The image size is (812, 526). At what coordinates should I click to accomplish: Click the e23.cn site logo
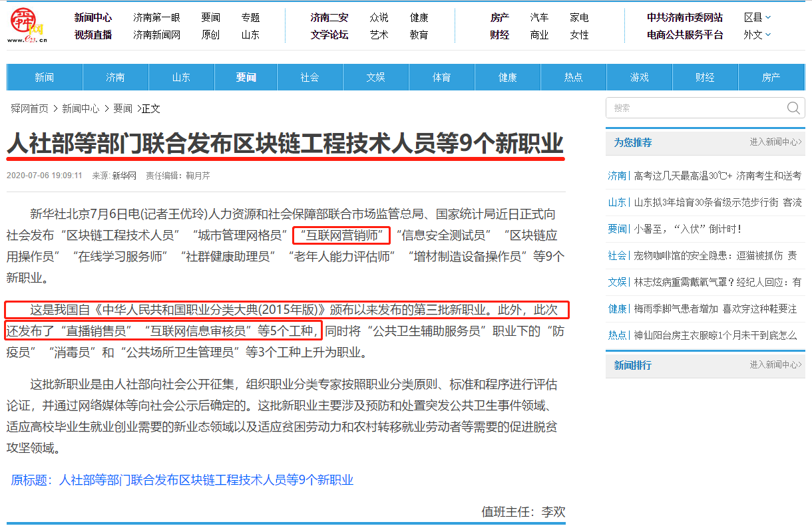pyautogui.click(x=27, y=25)
